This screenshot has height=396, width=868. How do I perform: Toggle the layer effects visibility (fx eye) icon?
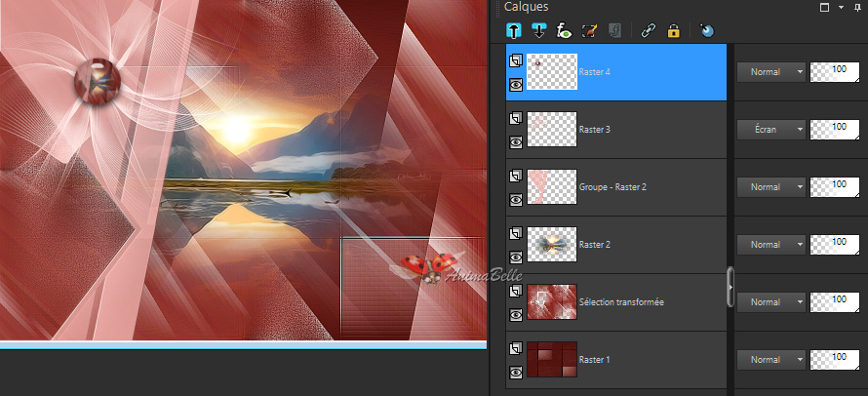tap(564, 30)
